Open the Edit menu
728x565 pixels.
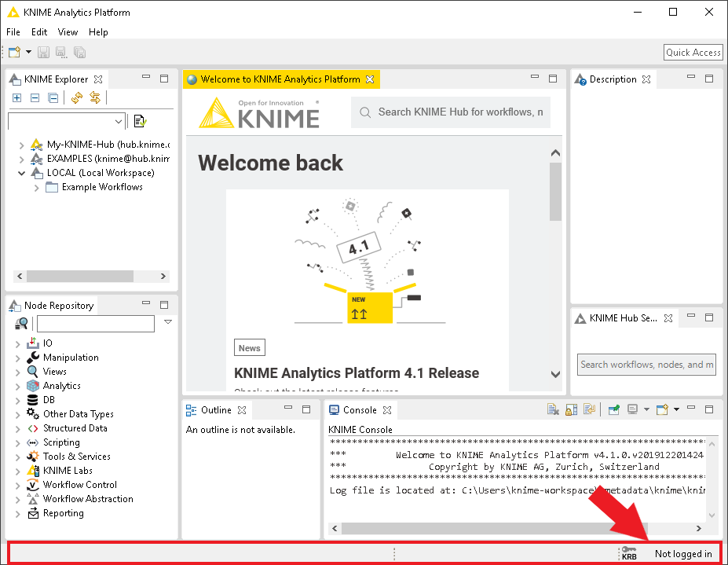tap(39, 32)
